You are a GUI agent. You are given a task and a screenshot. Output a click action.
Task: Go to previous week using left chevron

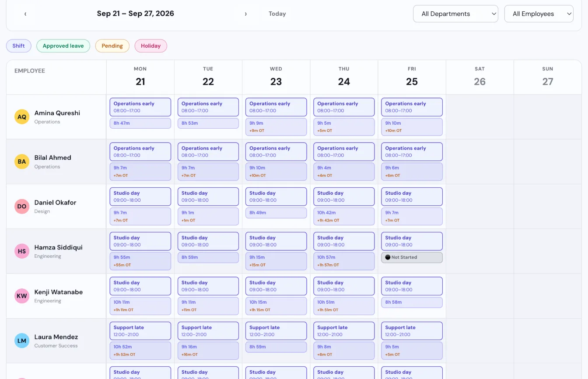point(25,14)
